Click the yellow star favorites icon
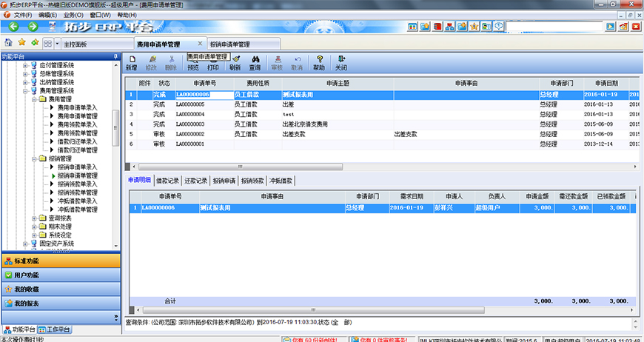 (21, 44)
